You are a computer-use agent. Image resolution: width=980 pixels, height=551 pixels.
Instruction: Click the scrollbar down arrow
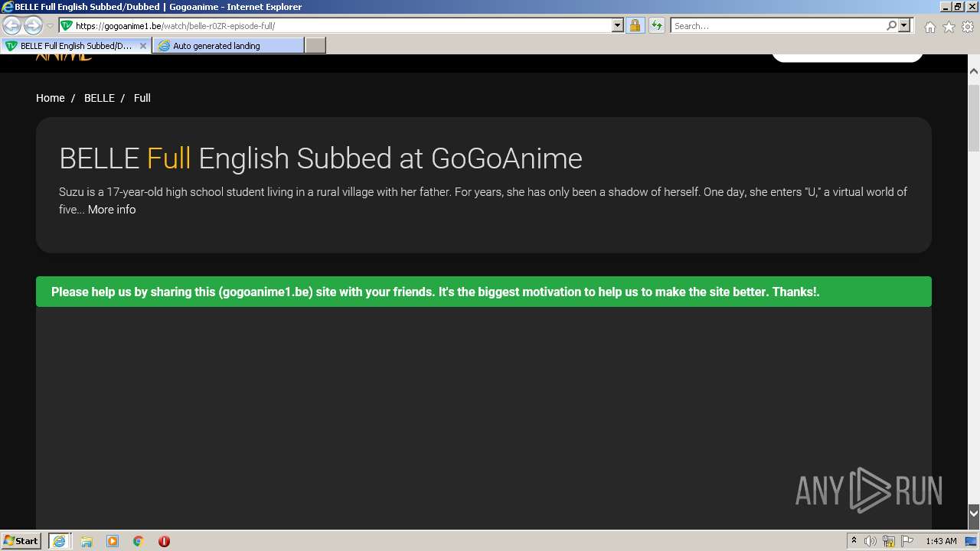tap(974, 513)
